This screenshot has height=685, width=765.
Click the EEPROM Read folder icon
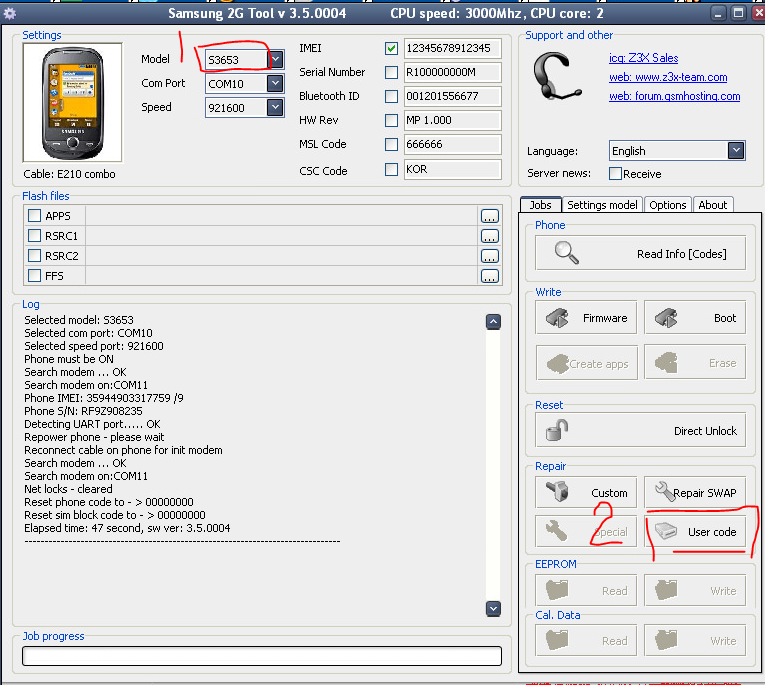point(557,590)
